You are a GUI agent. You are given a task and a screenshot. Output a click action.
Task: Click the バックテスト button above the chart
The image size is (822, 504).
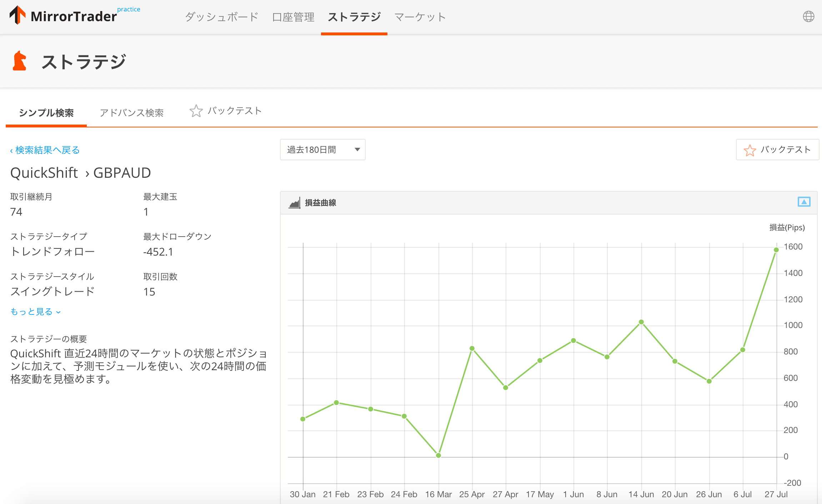tap(777, 150)
